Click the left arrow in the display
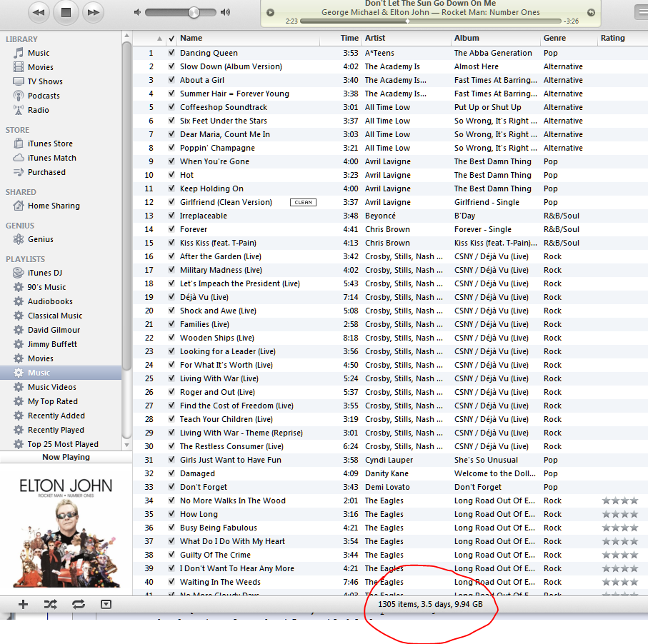The height and width of the screenshot is (644, 648). (270, 12)
